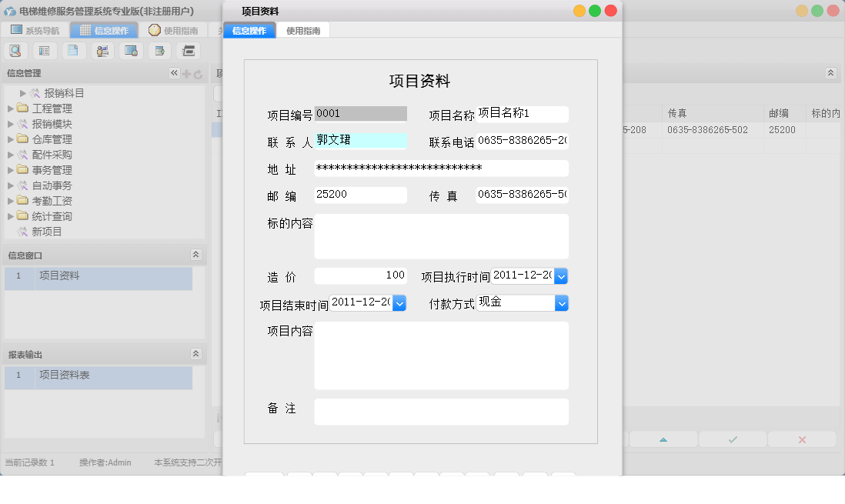Collapse the 信息管理 panel with double-arrow

pyautogui.click(x=174, y=73)
